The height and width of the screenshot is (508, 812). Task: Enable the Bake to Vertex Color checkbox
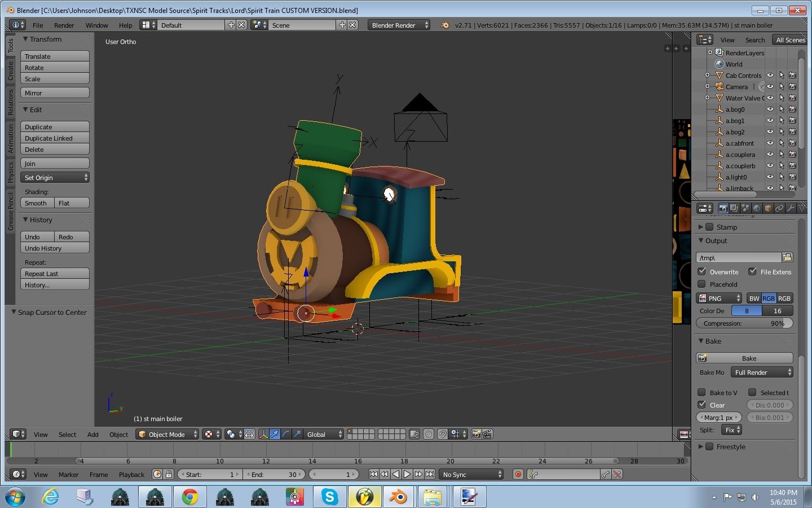click(x=702, y=392)
